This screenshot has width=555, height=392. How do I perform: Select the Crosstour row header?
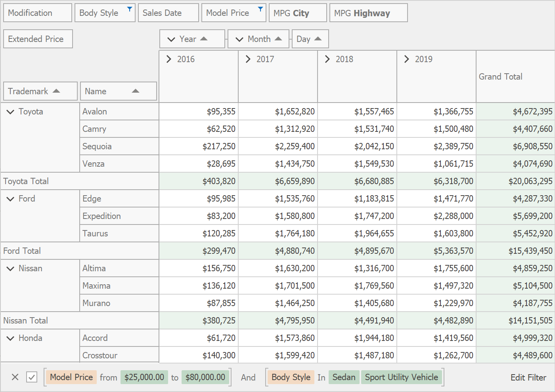click(x=119, y=355)
